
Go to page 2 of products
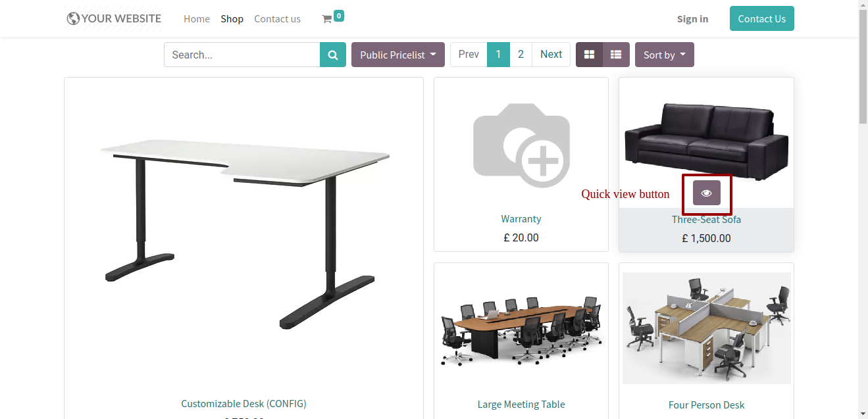click(521, 55)
